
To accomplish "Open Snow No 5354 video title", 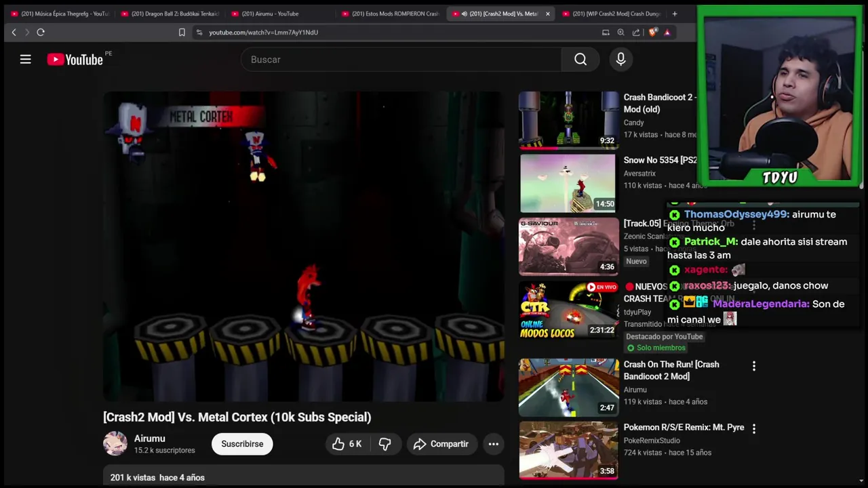I will tap(660, 160).
